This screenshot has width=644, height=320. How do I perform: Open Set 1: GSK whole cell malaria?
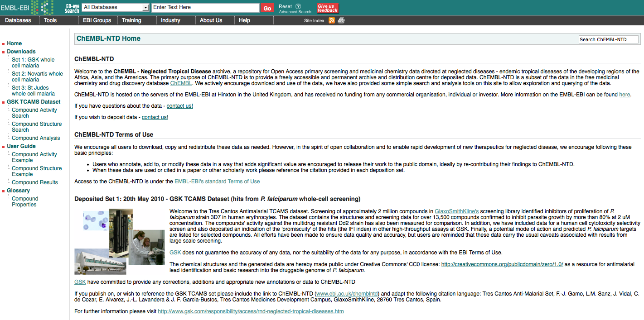tap(33, 62)
